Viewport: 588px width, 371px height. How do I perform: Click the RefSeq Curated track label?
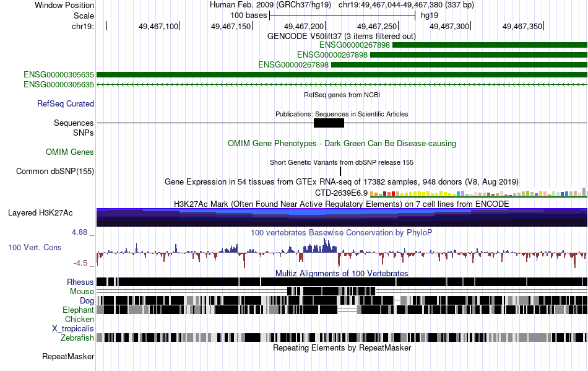click(x=66, y=103)
